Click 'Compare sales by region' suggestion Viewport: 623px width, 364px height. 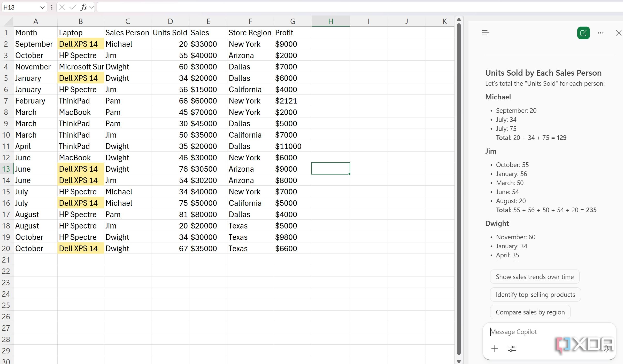530,312
